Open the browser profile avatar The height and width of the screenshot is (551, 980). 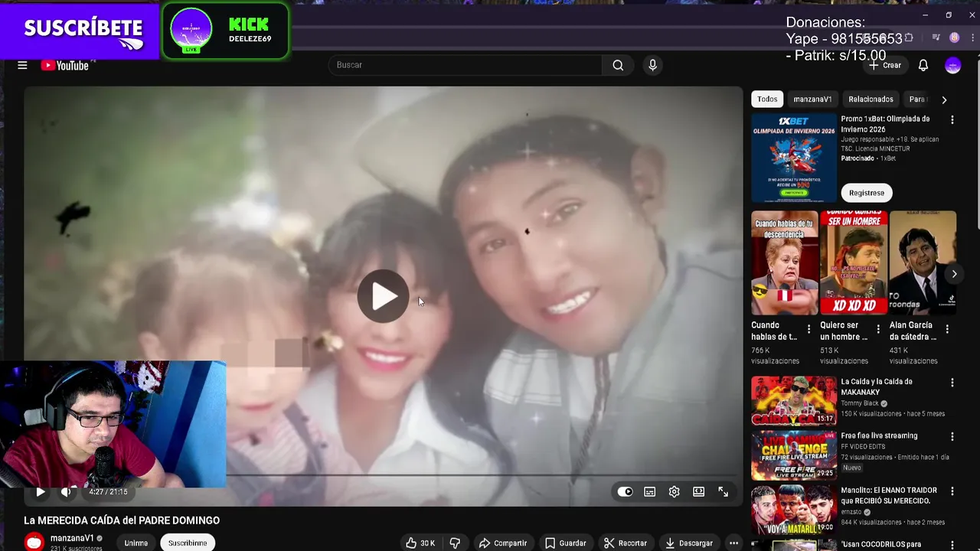click(954, 37)
